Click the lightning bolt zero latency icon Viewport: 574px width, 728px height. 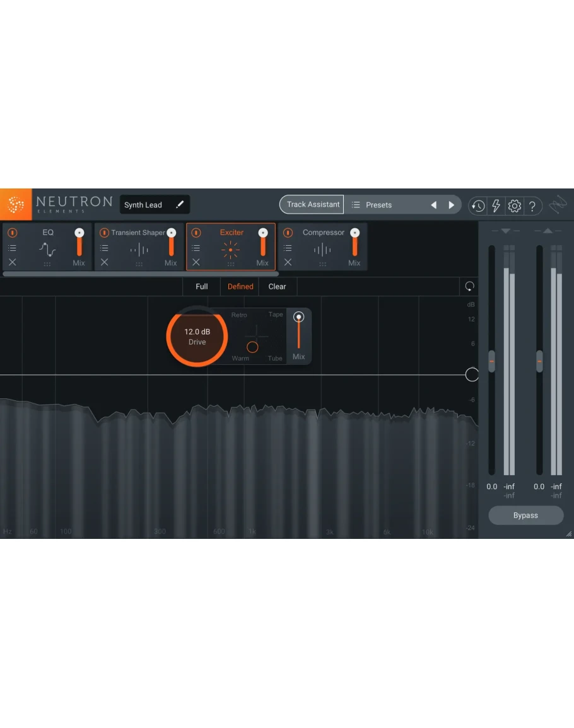pyautogui.click(x=496, y=205)
